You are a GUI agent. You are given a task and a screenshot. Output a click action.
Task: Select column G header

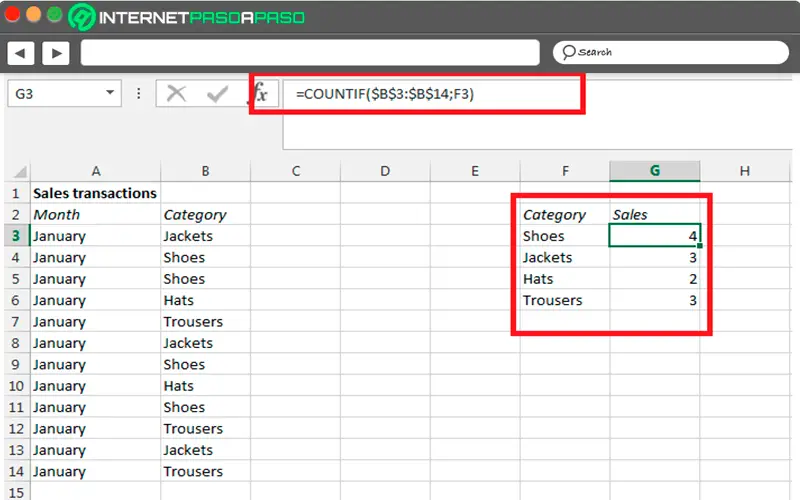pos(655,171)
